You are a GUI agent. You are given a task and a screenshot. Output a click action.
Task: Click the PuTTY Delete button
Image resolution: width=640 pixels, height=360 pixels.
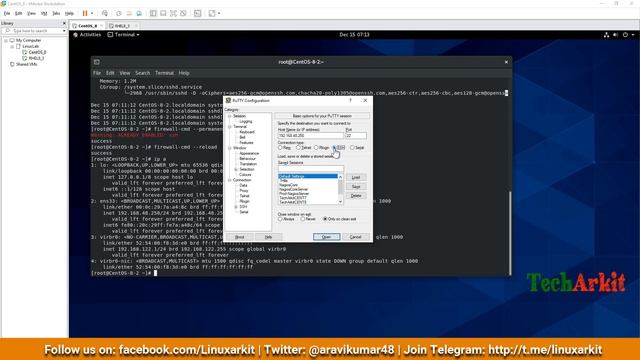tap(356, 196)
